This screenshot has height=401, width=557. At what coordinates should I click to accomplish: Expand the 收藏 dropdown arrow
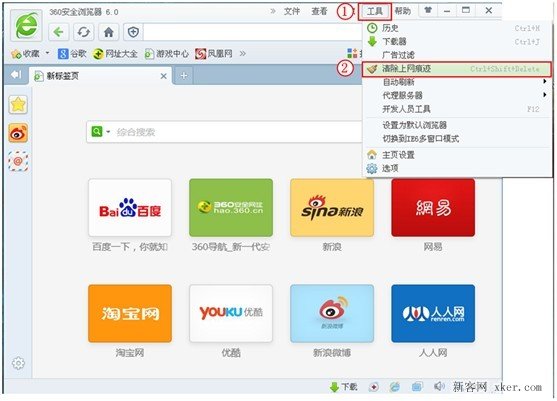click(47, 53)
